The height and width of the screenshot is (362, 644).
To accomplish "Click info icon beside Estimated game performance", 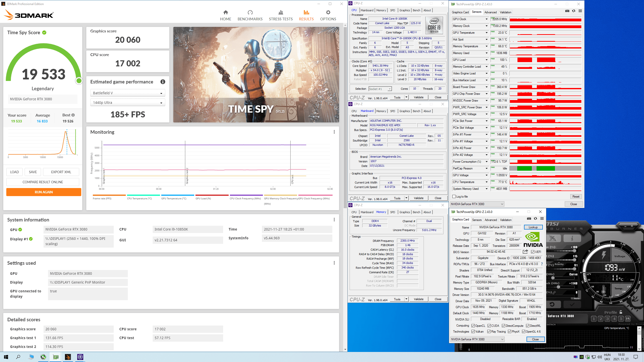I will 163,82.
